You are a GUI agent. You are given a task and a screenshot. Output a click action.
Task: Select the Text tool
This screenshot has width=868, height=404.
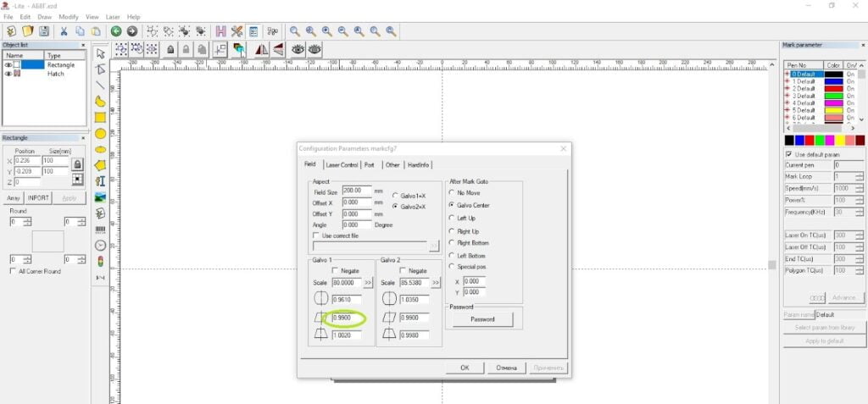coord(100,181)
